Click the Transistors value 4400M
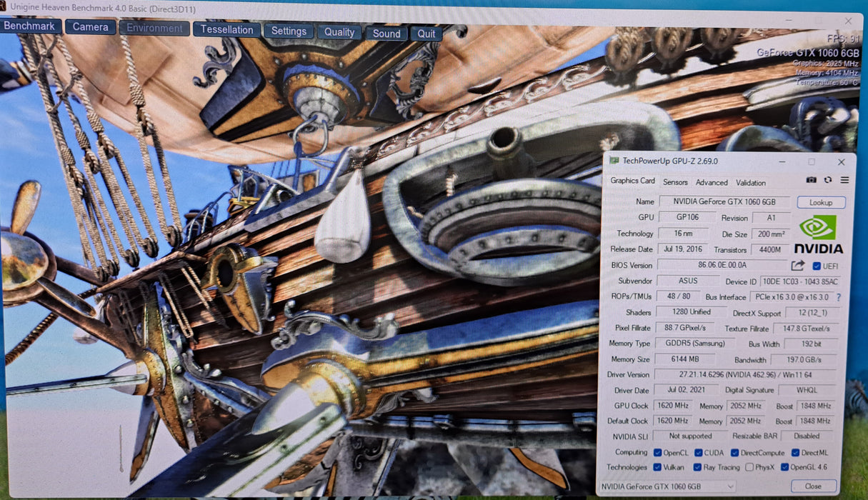Screen dimensions: 868x500 pyautogui.click(x=770, y=250)
